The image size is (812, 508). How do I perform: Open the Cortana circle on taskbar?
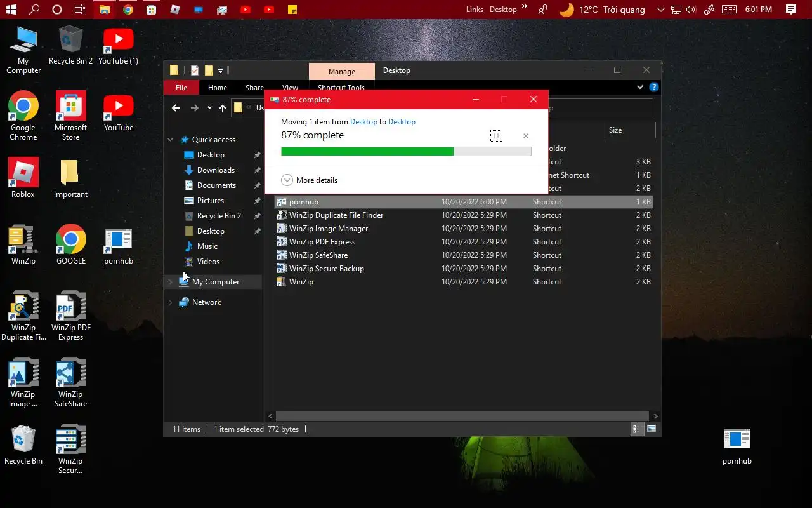(x=57, y=10)
